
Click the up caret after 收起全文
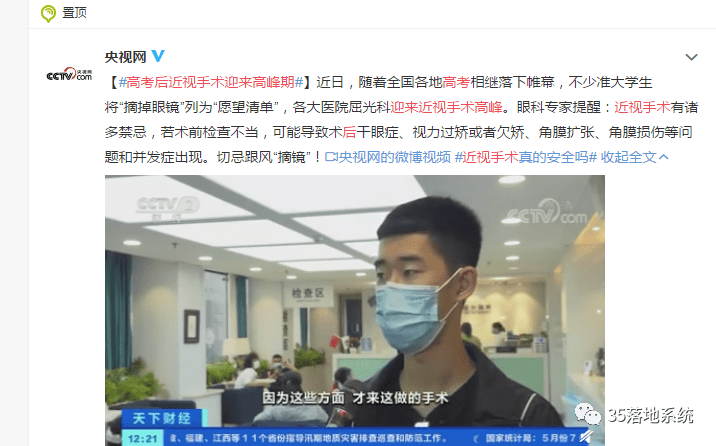click(664, 157)
